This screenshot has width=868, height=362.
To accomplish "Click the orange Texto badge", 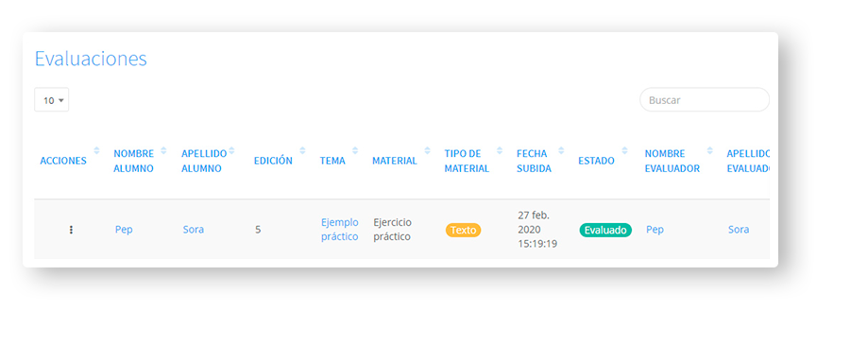I will click(x=464, y=230).
